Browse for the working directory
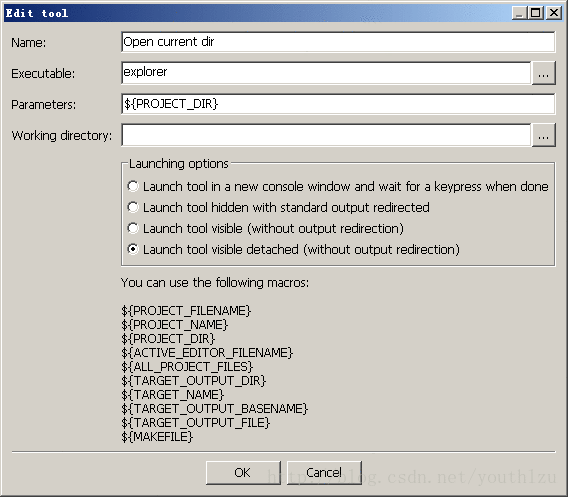 point(543,135)
